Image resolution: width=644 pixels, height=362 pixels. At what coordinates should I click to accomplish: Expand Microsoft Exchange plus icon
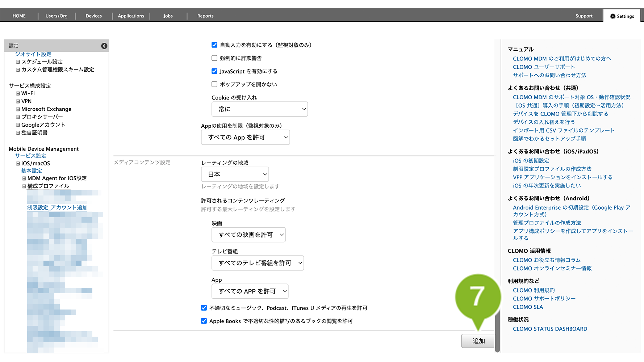[x=18, y=109]
